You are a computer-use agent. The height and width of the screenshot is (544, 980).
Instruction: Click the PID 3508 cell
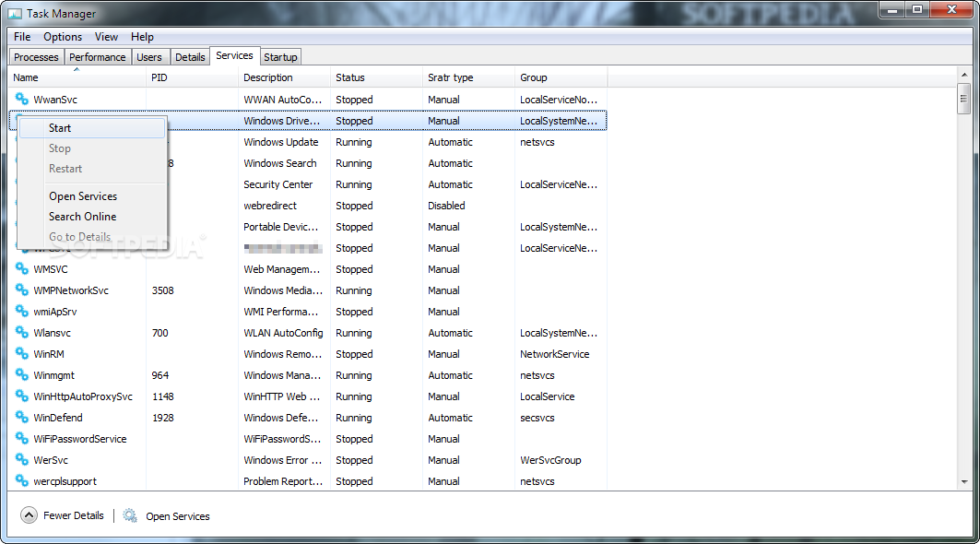click(162, 290)
